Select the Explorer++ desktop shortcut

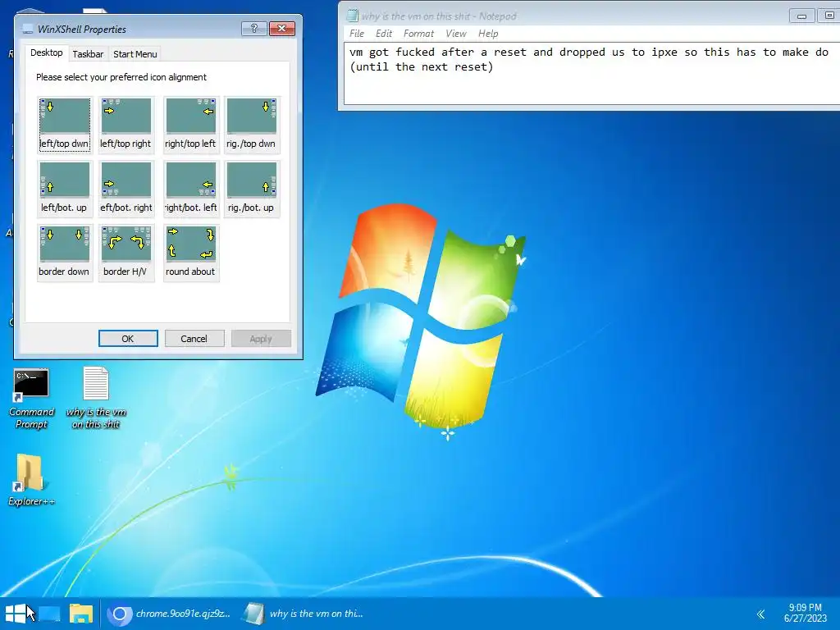pos(31,479)
